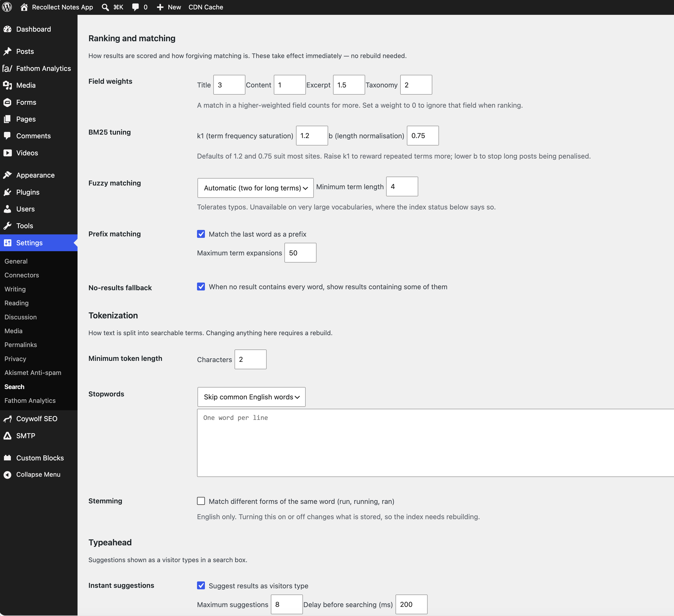The image size is (674, 616).
Task: Click the Videos play icon
Action: [x=7, y=153]
